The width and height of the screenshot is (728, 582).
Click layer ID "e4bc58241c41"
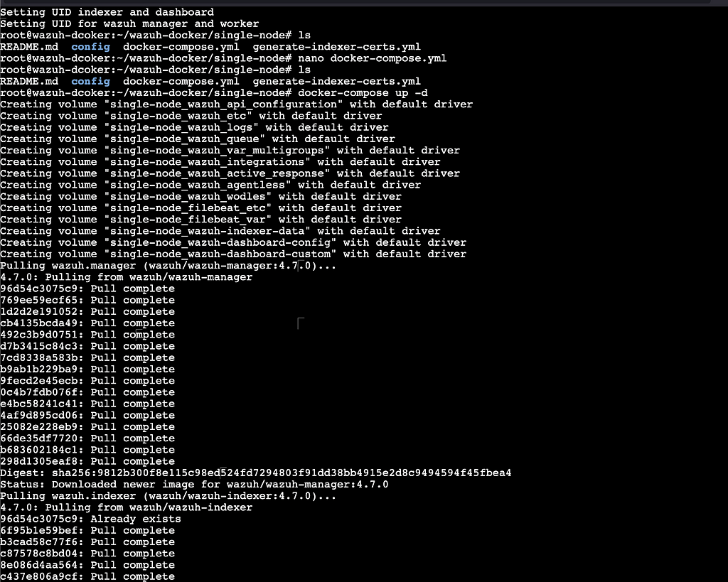[39, 404]
